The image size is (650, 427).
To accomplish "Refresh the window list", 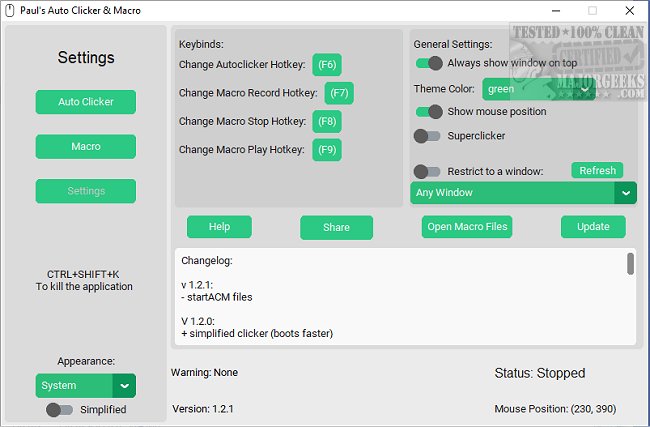I will [597, 170].
